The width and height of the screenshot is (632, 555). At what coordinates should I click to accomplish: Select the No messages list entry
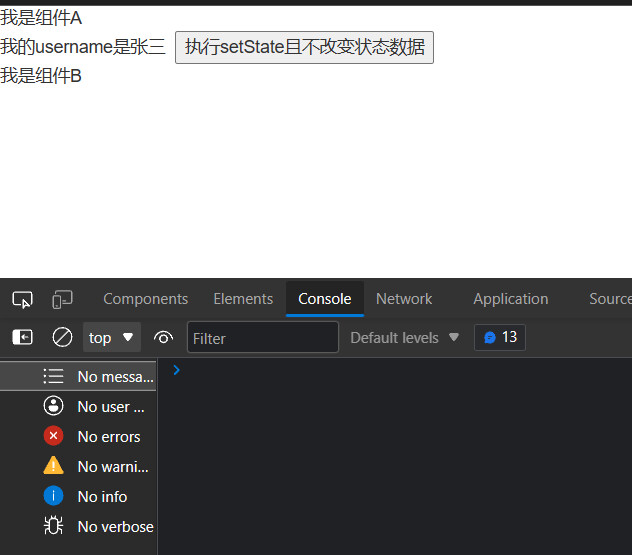click(x=98, y=377)
